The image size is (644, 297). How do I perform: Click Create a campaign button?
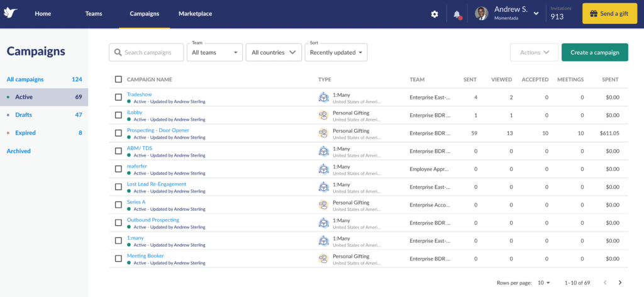tap(594, 52)
